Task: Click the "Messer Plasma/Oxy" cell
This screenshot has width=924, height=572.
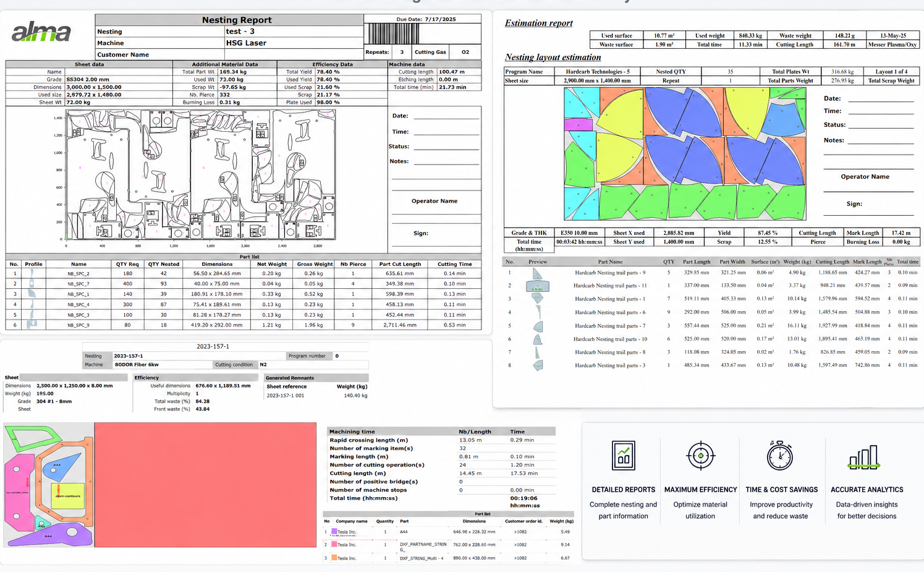Action: (x=892, y=45)
